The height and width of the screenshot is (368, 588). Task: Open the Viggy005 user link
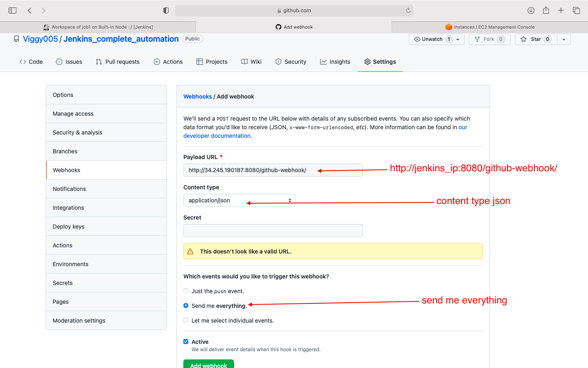40,39
